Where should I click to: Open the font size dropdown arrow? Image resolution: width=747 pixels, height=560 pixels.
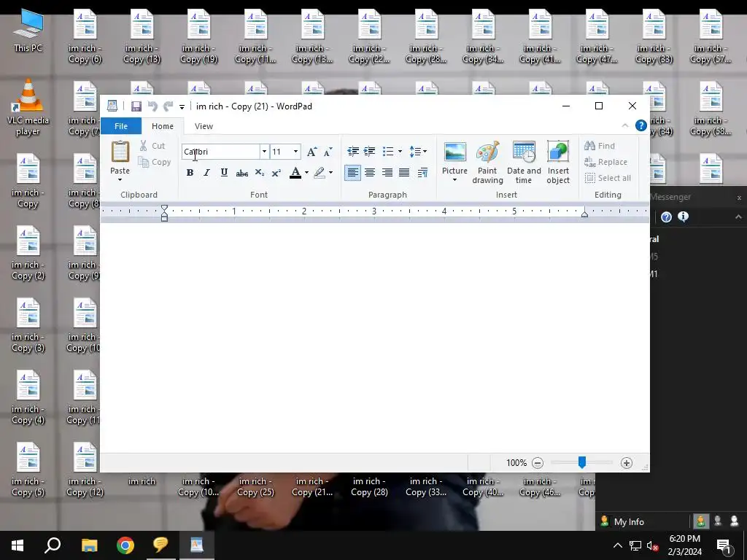(296, 152)
